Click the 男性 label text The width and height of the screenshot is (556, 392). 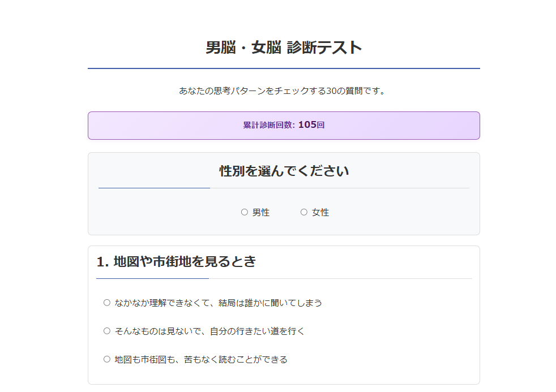tap(261, 213)
